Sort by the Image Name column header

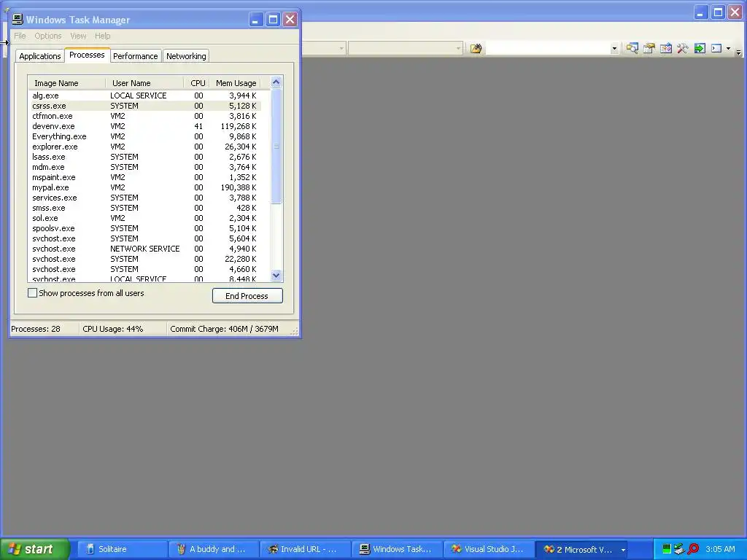pyautogui.click(x=66, y=83)
